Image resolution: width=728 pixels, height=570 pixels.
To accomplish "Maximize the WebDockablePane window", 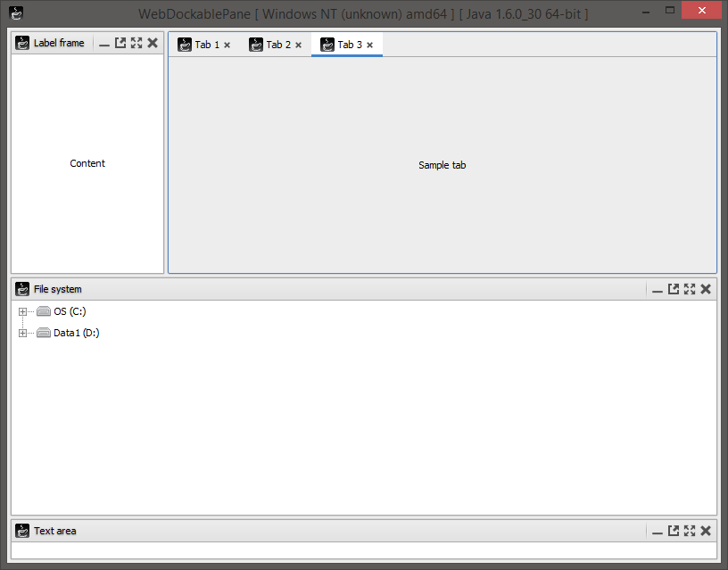I will tap(669, 10).
